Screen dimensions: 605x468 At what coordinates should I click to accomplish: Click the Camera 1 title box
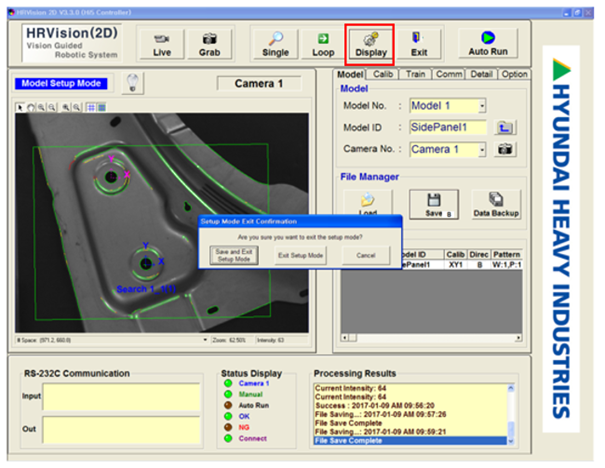tap(259, 83)
